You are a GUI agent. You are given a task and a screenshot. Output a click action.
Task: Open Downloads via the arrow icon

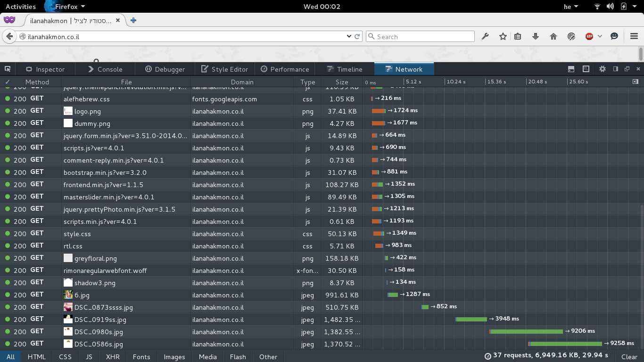[x=536, y=36]
